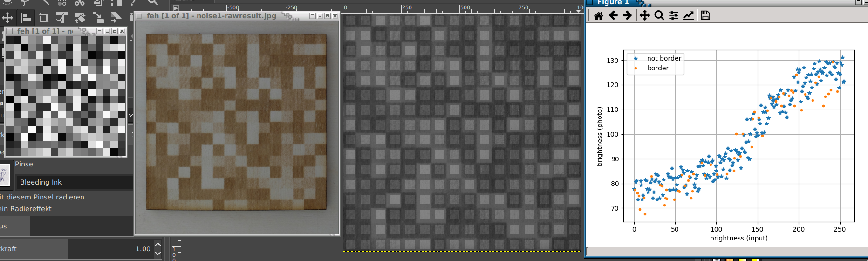Screen dimensions: 868x261
Task: Click 'not border' legend entry in plot
Action: [663, 58]
